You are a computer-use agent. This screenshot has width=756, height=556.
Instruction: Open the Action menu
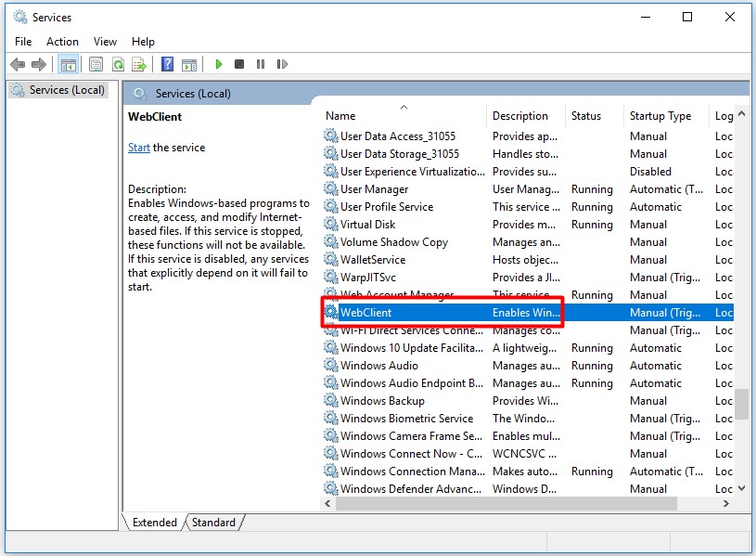pyautogui.click(x=62, y=42)
